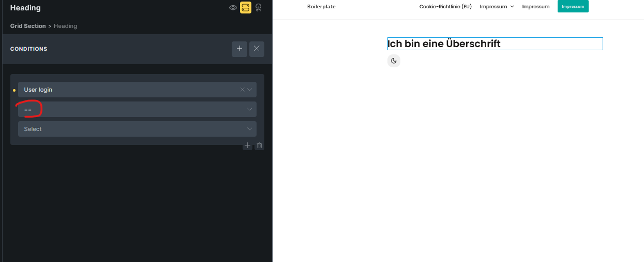Click the highlighted yellow conditions icon

(x=245, y=8)
